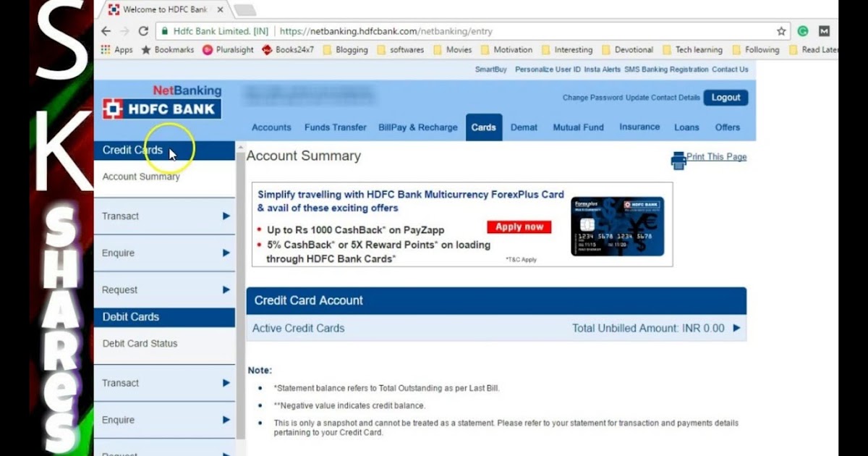Open the Motivation bookmarks folder
Screen dimensions: 868x456
pyautogui.click(x=506, y=50)
